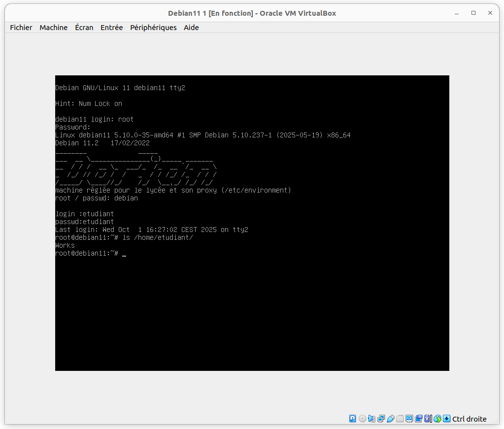The height and width of the screenshot is (429, 504).
Task: Click the network adapters indicator icon
Action: 381,419
